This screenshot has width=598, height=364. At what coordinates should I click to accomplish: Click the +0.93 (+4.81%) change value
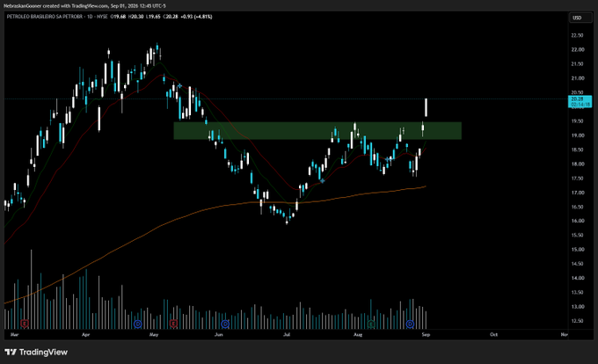(196, 17)
